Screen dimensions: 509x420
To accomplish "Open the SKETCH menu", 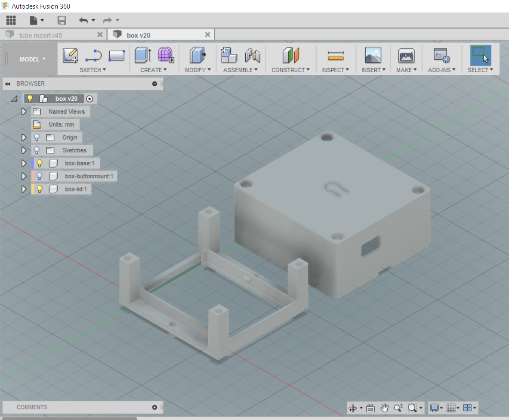I will click(x=93, y=70).
